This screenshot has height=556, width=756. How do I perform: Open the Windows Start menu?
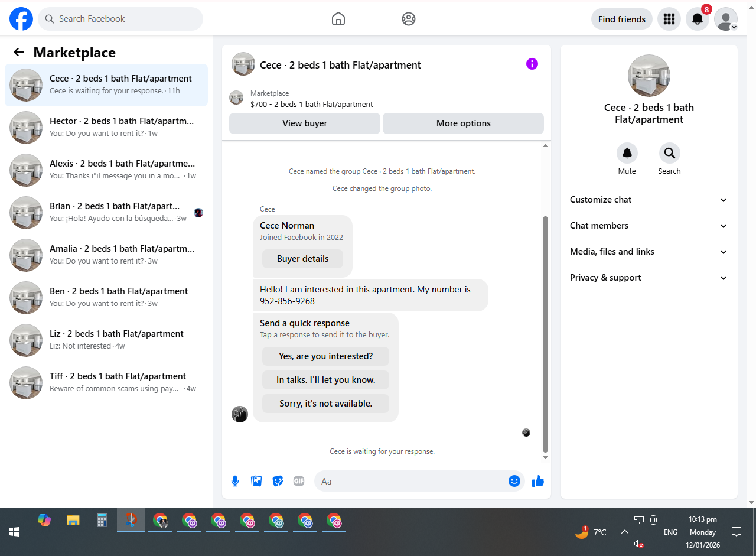pos(14,532)
